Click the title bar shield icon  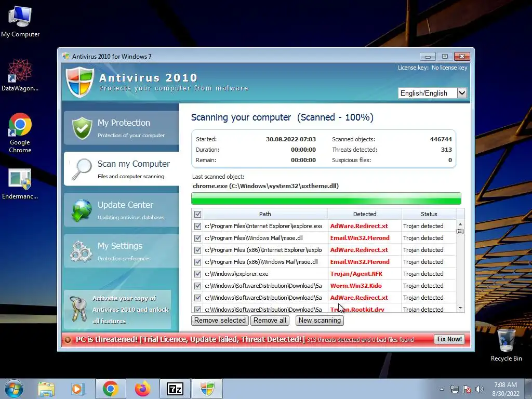[66, 56]
